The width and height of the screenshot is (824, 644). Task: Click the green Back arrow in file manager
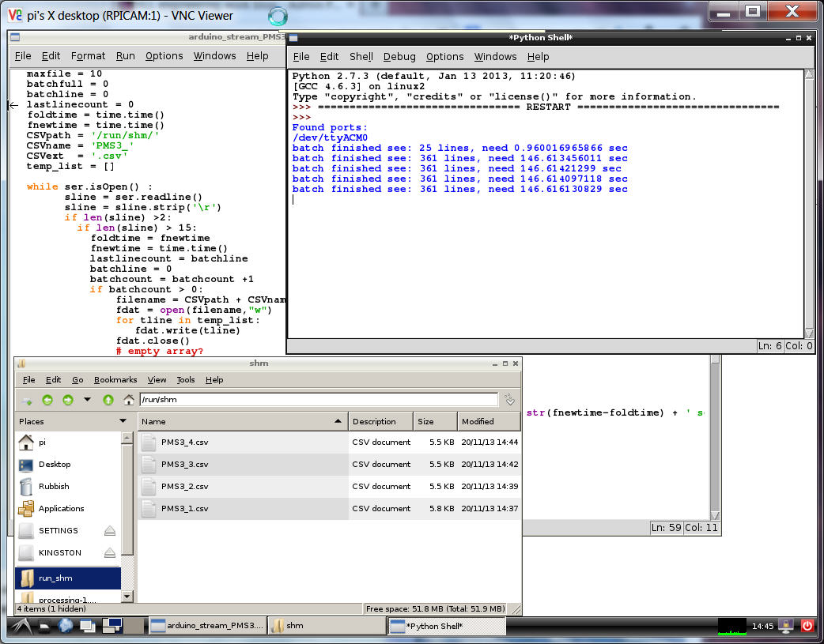(47, 400)
